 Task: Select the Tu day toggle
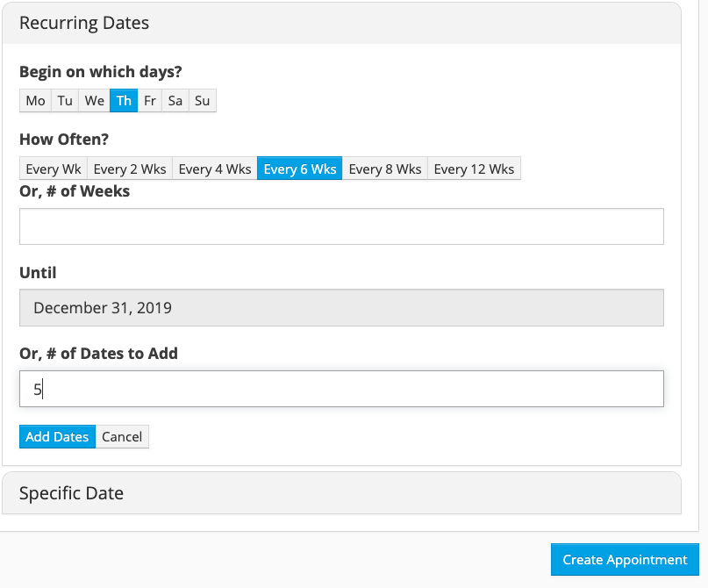pyautogui.click(x=65, y=100)
